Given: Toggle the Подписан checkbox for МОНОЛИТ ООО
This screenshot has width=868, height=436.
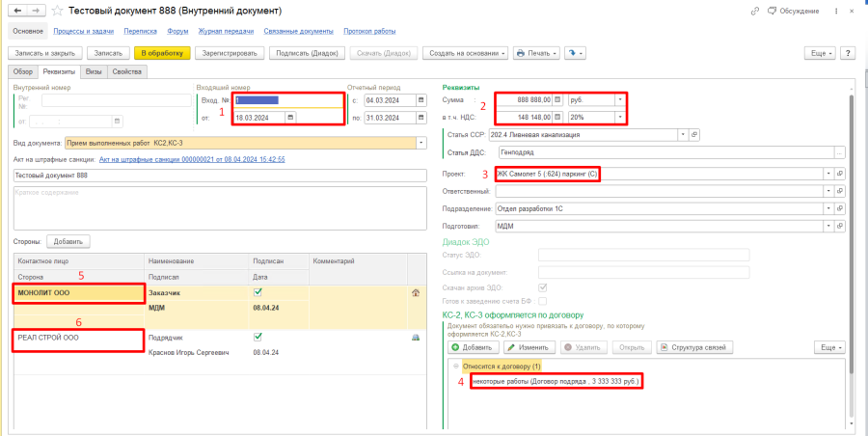Looking at the screenshot, I should [258, 291].
